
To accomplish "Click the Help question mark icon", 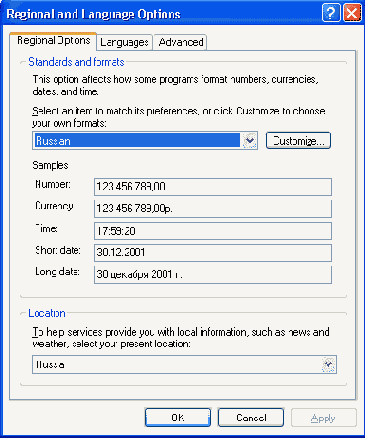I will pyautogui.click(x=331, y=13).
